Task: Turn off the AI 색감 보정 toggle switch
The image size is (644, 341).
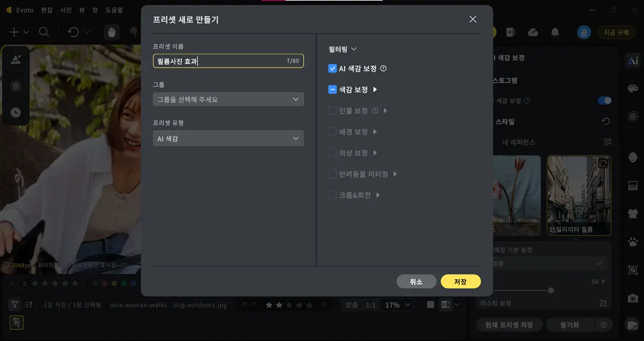Action: click(604, 100)
